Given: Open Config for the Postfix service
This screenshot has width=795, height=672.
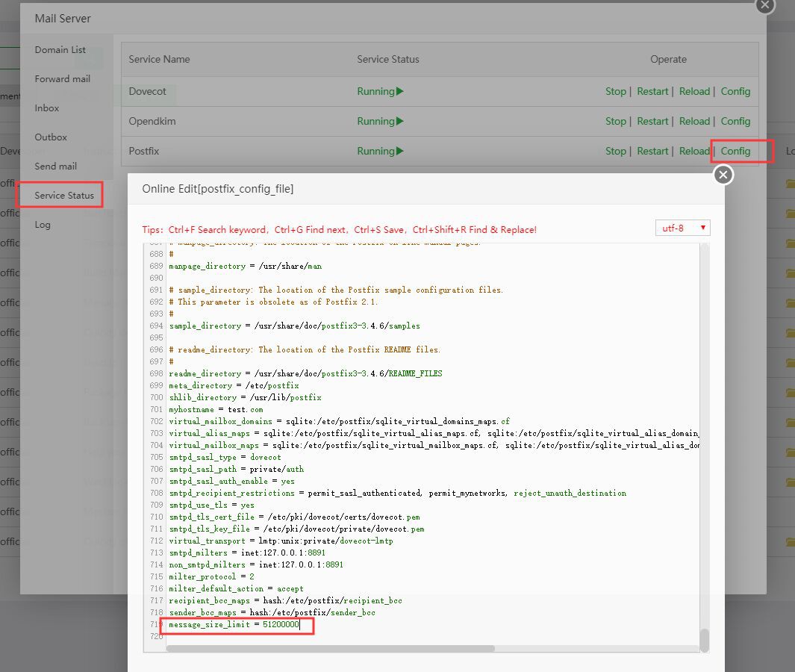Looking at the screenshot, I should click(x=735, y=151).
